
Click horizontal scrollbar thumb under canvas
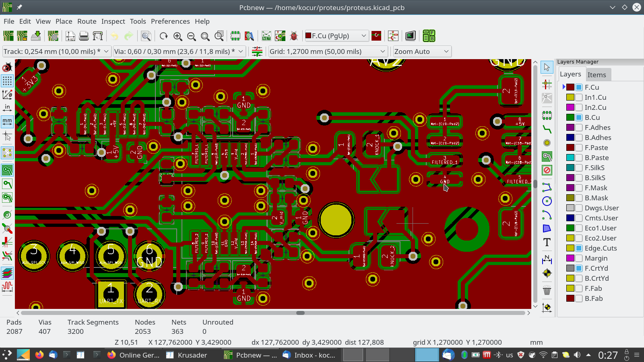(x=300, y=313)
